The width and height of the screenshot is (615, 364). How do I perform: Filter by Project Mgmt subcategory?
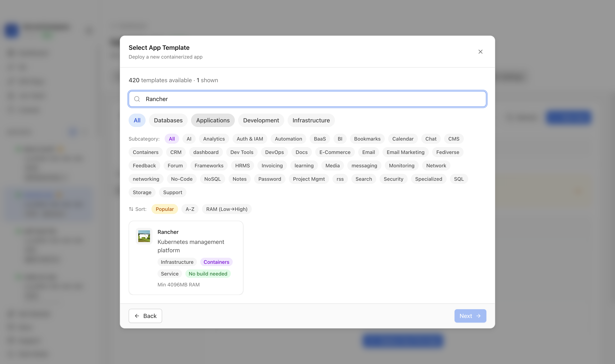(309, 179)
